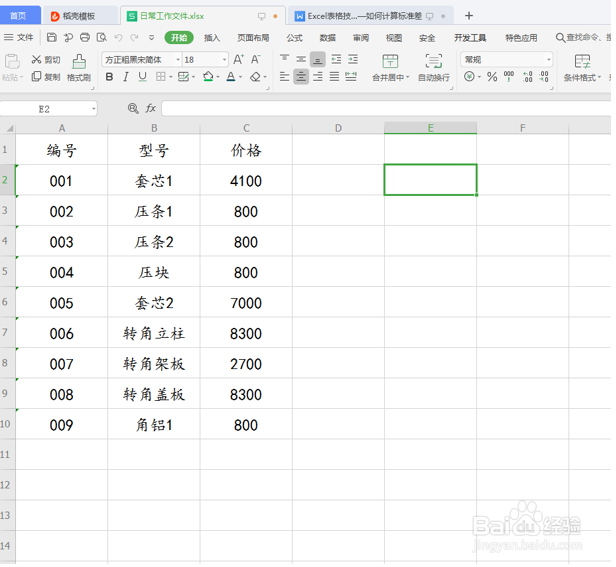Click the Cut (剪切) scissors icon
Viewport: 616px width, 567px height.
pos(36,59)
